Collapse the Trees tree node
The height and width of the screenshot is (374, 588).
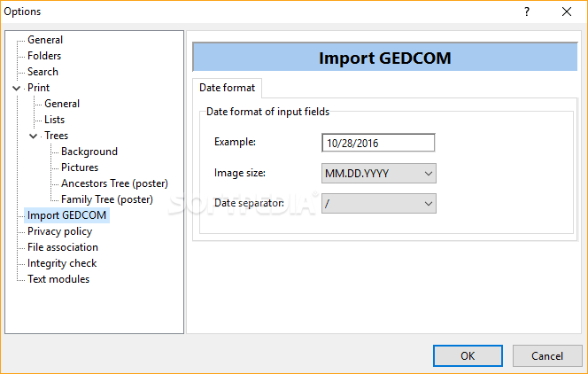34,136
